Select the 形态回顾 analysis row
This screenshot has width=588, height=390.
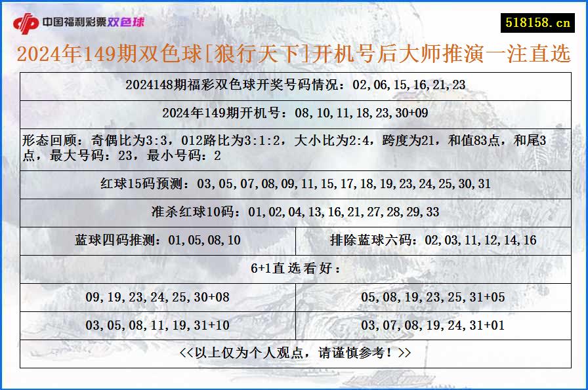coord(293,146)
